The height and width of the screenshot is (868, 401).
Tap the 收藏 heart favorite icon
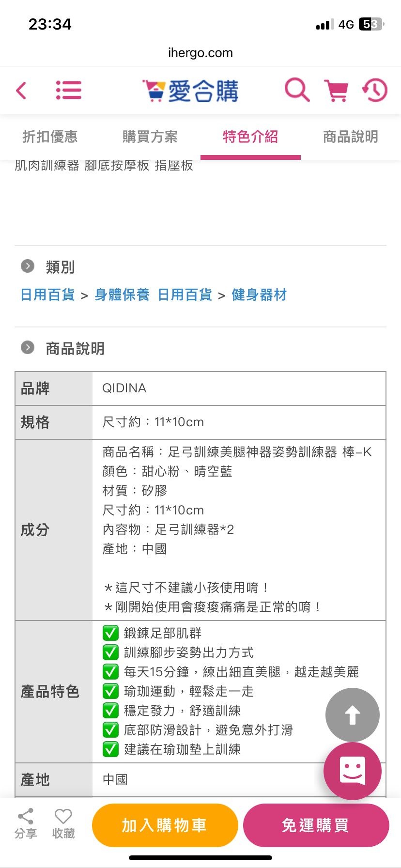click(63, 823)
